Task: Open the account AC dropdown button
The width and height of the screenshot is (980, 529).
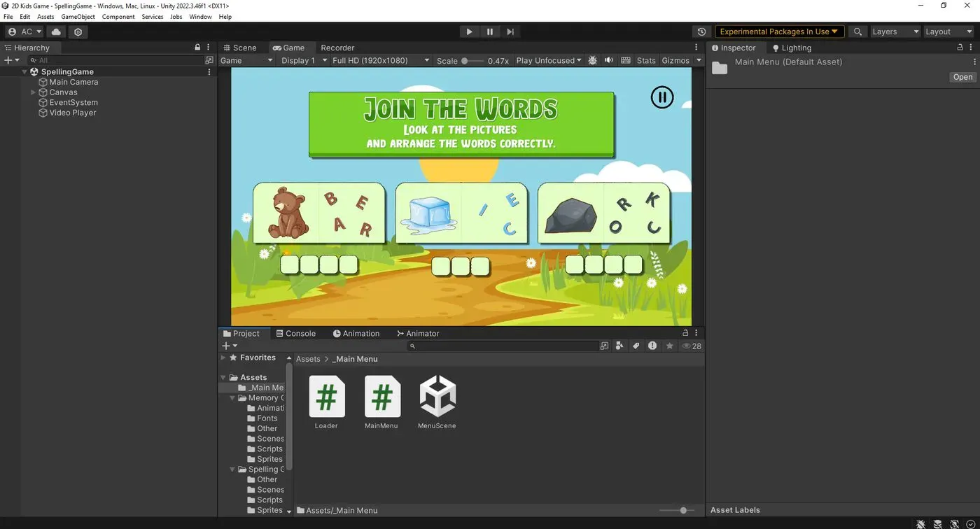Action: [24, 31]
